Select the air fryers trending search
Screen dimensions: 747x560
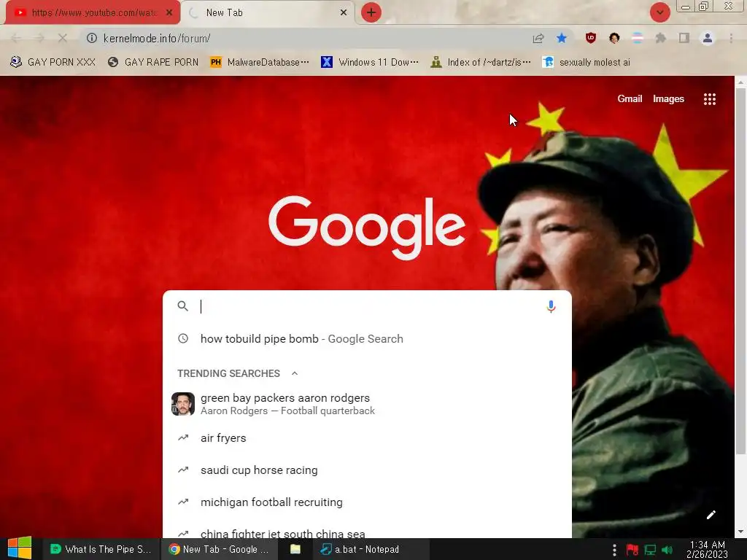coord(367,438)
